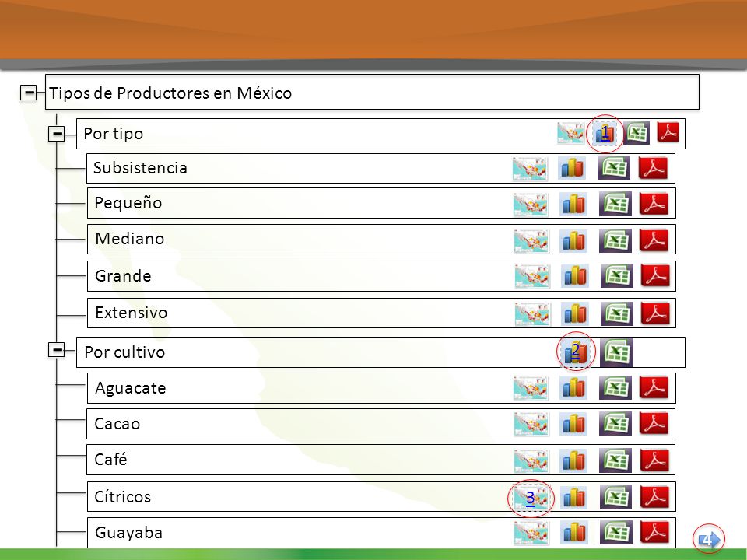747x560 pixels.
Task: Open the Excel file for Por cultivo
Action: tap(616, 352)
